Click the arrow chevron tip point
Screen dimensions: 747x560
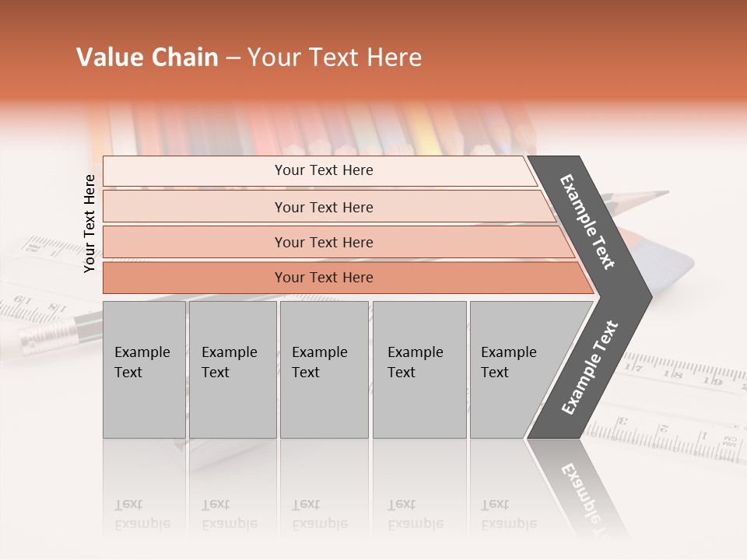point(650,298)
